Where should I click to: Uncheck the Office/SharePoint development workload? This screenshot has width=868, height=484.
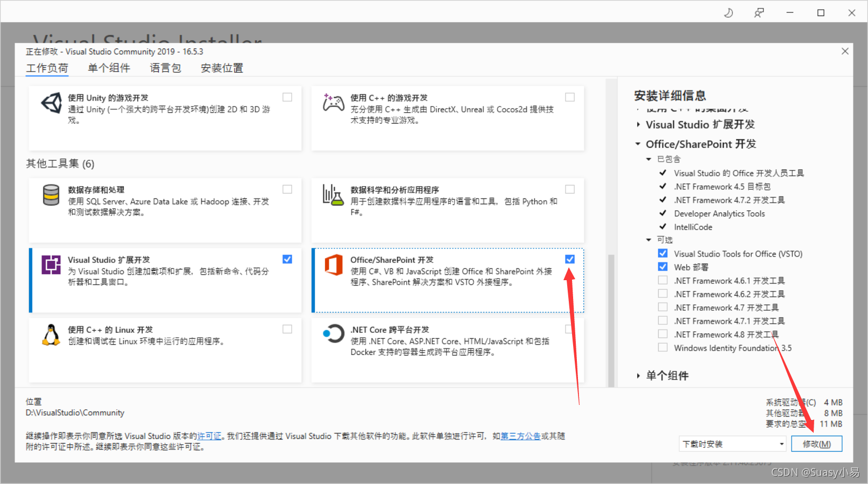pyautogui.click(x=570, y=259)
